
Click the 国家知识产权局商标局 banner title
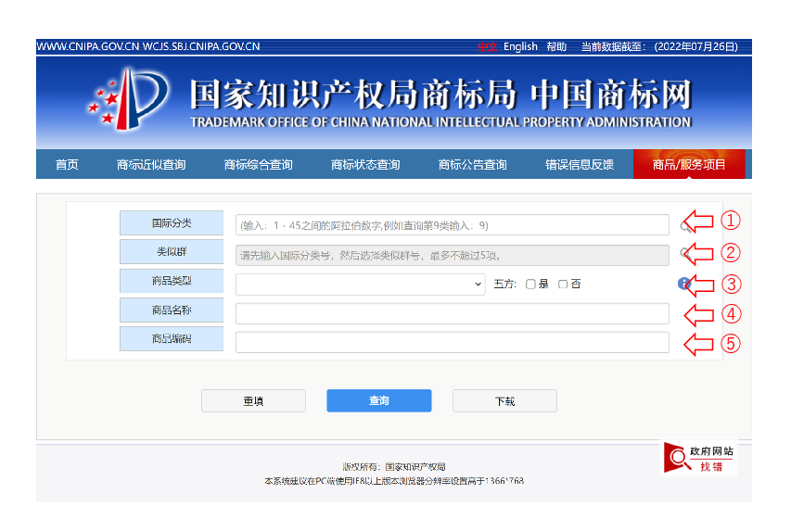(353, 95)
